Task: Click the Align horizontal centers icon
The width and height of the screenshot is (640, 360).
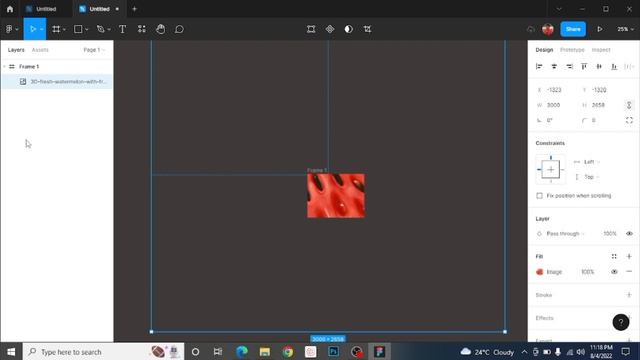Action: pyautogui.click(x=554, y=67)
